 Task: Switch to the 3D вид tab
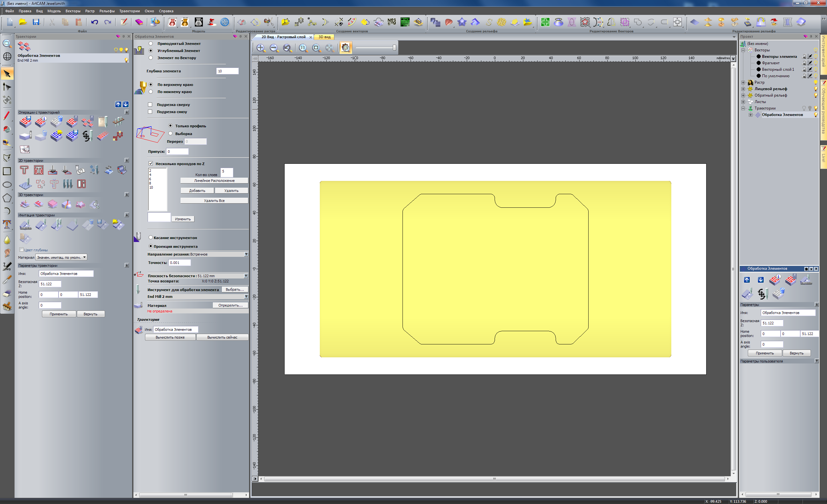[x=324, y=37]
